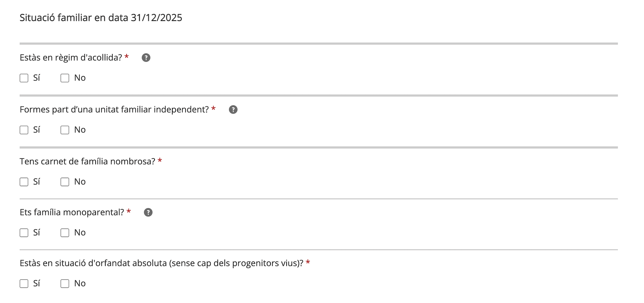This screenshot has width=644, height=303.
Task: Check Sí for carnet de família nombrosa
Action: (x=24, y=182)
